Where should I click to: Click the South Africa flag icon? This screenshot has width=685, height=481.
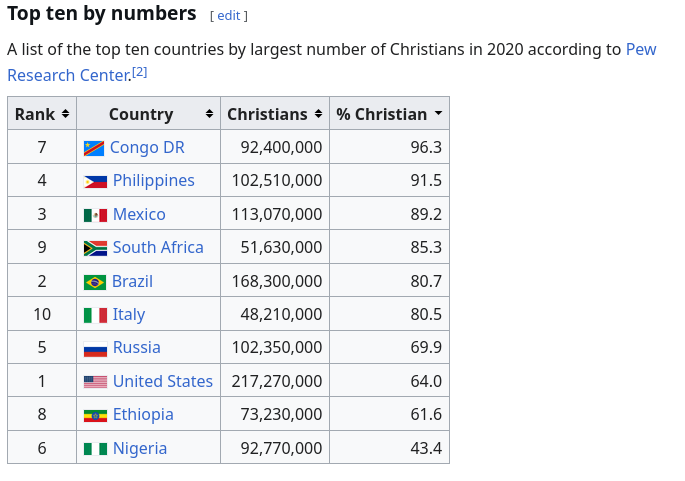[x=95, y=249]
